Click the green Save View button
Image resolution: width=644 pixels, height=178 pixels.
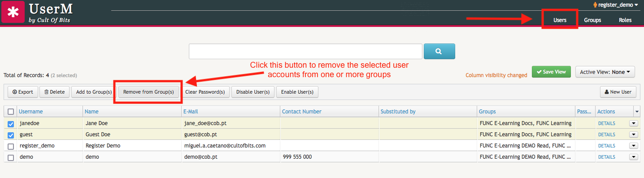[x=551, y=72]
